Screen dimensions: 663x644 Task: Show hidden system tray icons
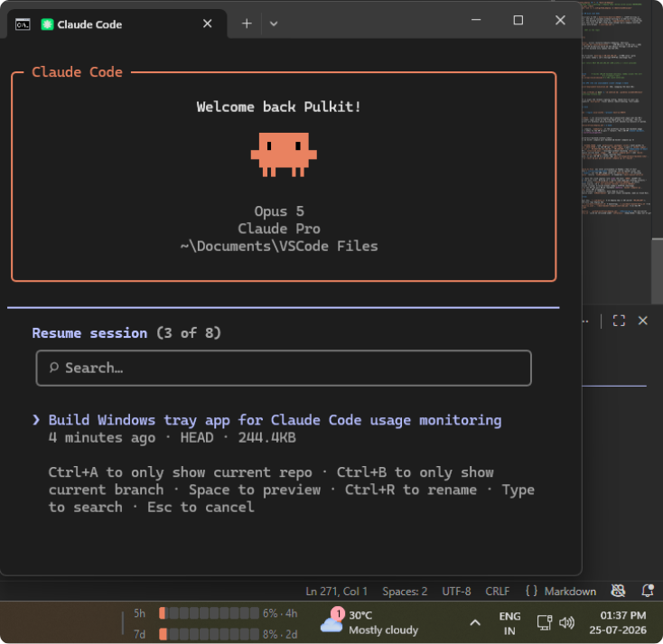475,622
